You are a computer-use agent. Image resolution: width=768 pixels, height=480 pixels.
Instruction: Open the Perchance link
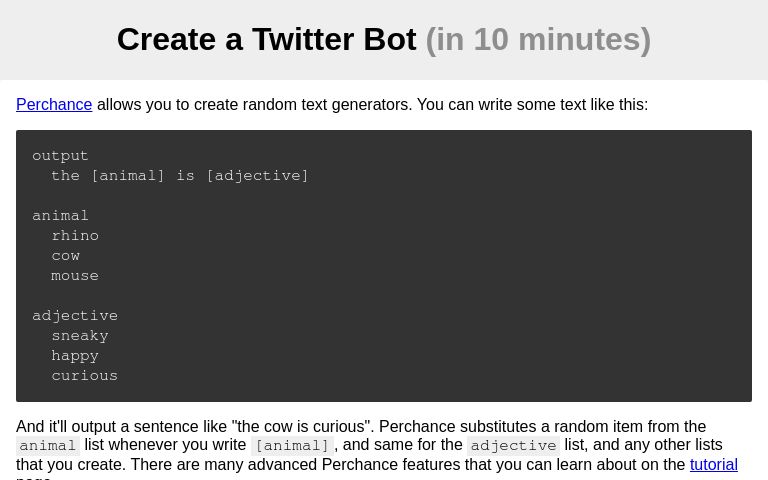click(54, 105)
